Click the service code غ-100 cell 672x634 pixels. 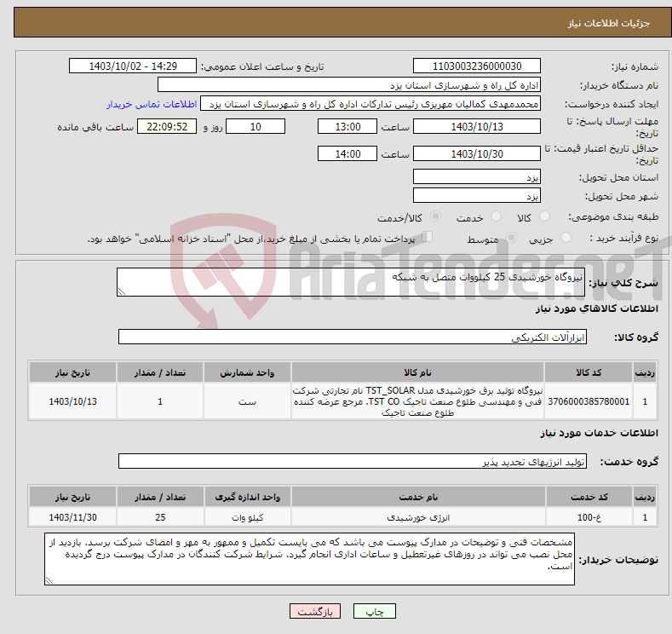(x=589, y=517)
